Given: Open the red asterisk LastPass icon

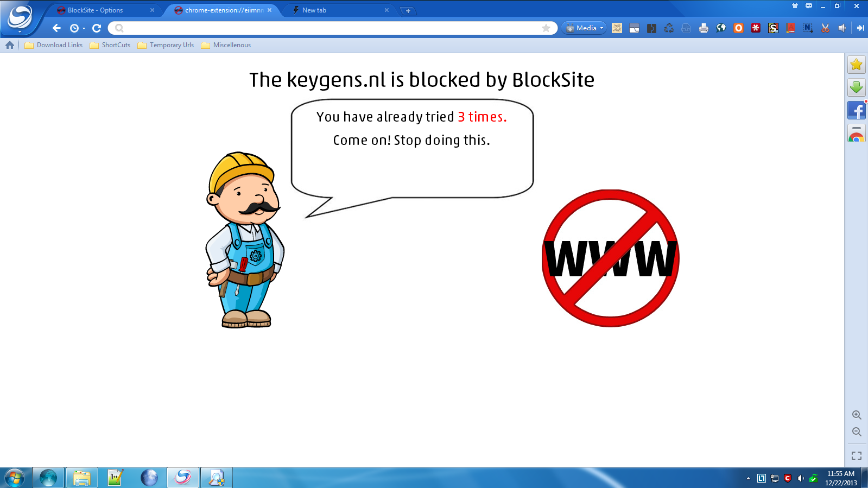Looking at the screenshot, I should coord(756,28).
